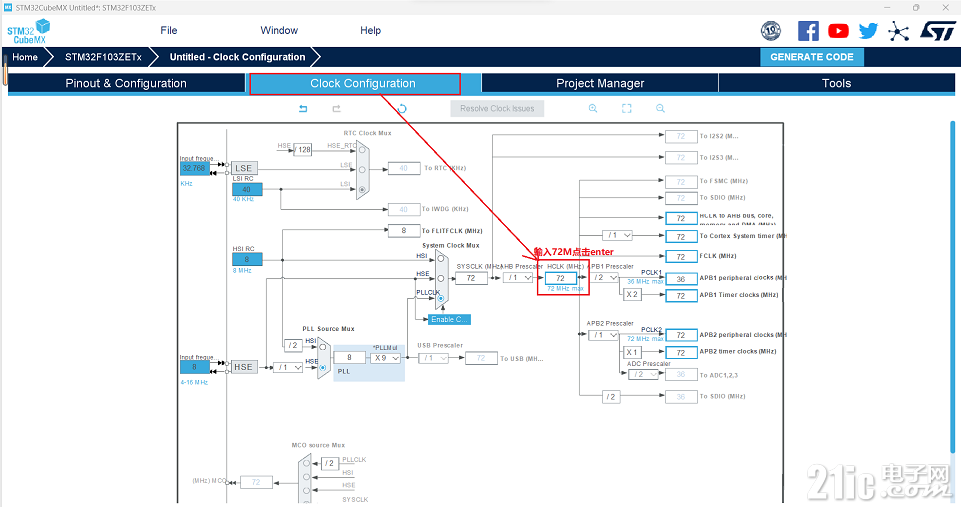Image resolution: width=961 pixels, height=507 pixels.
Task: Open the APB2 Prescaler dropdown
Action: 603,335
